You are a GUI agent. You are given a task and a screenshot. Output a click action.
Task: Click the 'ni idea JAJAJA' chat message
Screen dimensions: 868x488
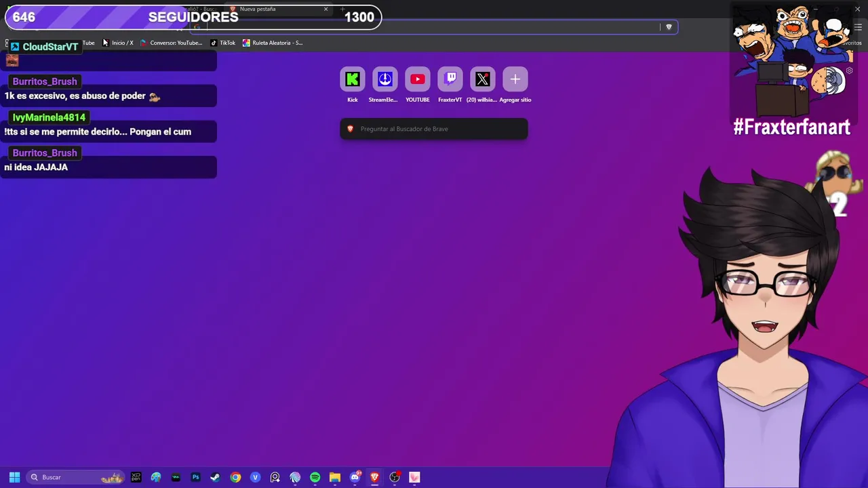[36, 167]
